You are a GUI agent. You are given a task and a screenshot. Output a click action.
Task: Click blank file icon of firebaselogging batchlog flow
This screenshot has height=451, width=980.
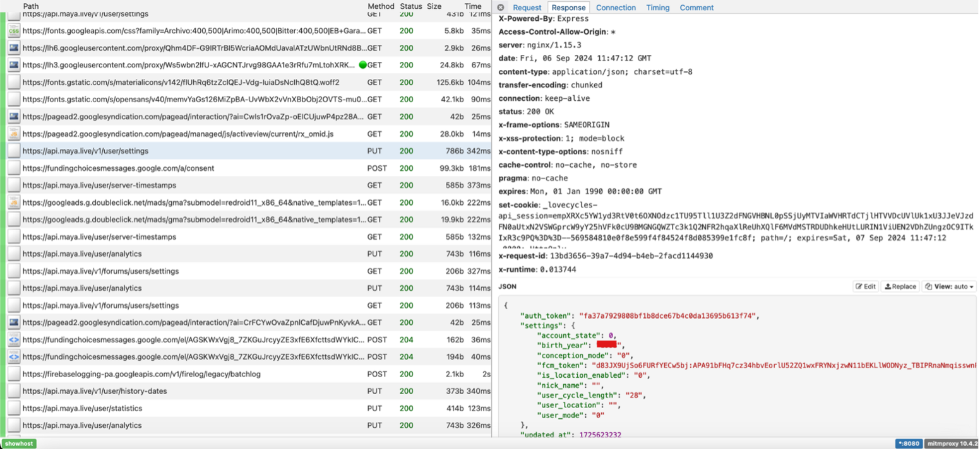(14, 374)
